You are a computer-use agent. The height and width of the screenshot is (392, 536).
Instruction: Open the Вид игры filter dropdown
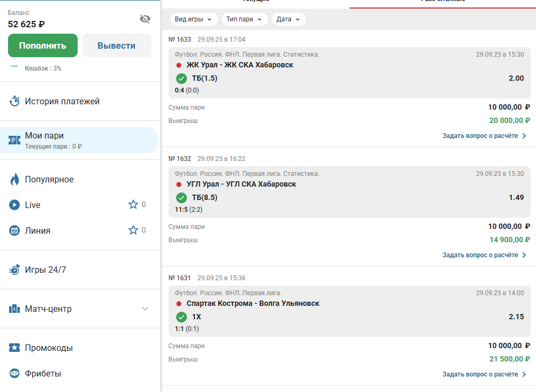193,19
